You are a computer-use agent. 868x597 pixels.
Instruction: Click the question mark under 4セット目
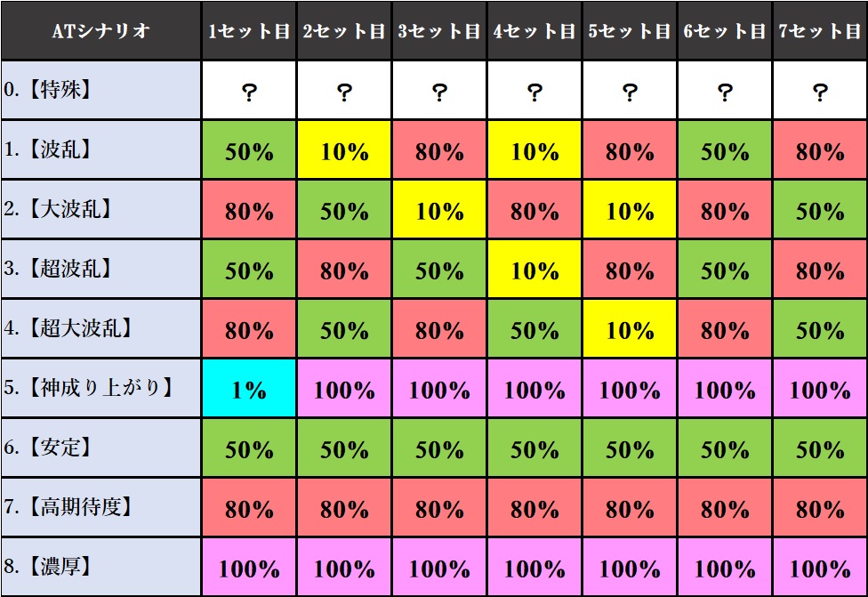(534, 90)
